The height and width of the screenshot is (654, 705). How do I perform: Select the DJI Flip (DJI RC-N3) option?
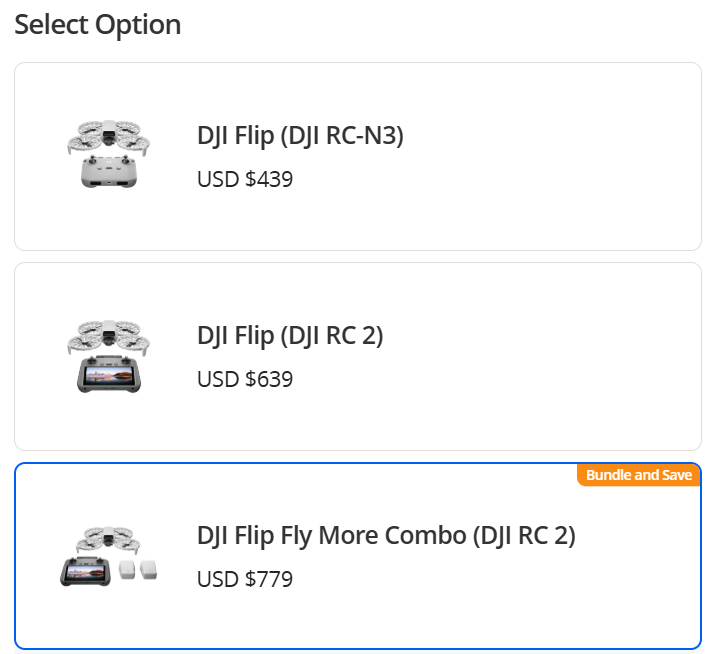pyautogui.click(x=357, y=156)
